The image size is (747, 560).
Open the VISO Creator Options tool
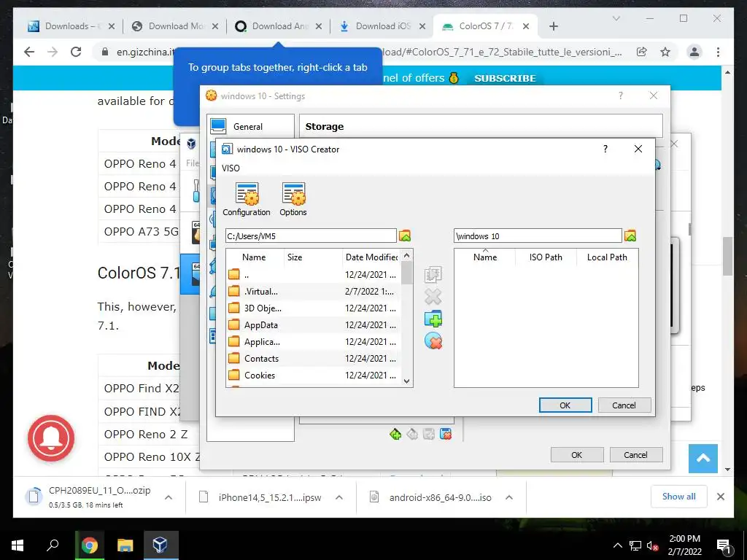[x=293, y=200]
